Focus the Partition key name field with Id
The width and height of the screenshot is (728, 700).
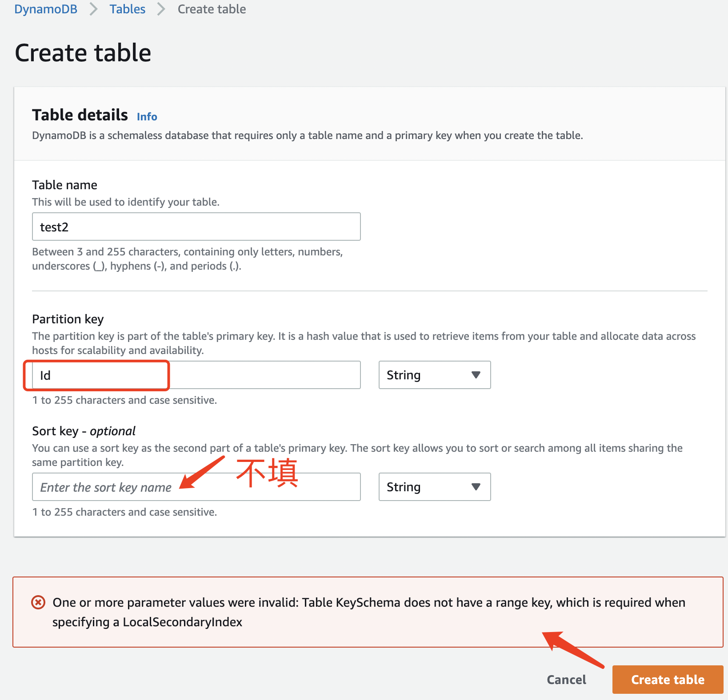(196, 375)
